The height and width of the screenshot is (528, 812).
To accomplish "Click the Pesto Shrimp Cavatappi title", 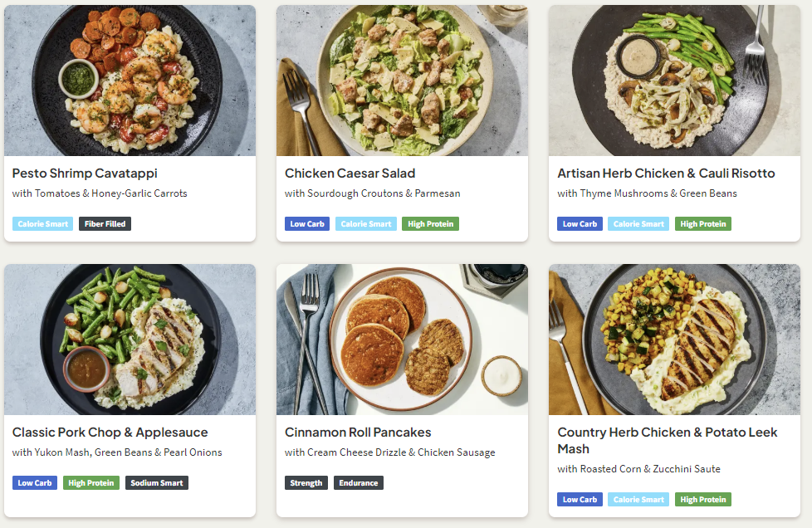I will tap(85, 174).
